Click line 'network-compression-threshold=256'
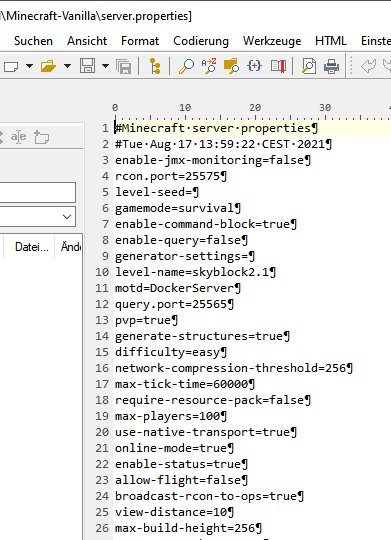The width and height of the screenshot is (391, 540). point(234,368)
